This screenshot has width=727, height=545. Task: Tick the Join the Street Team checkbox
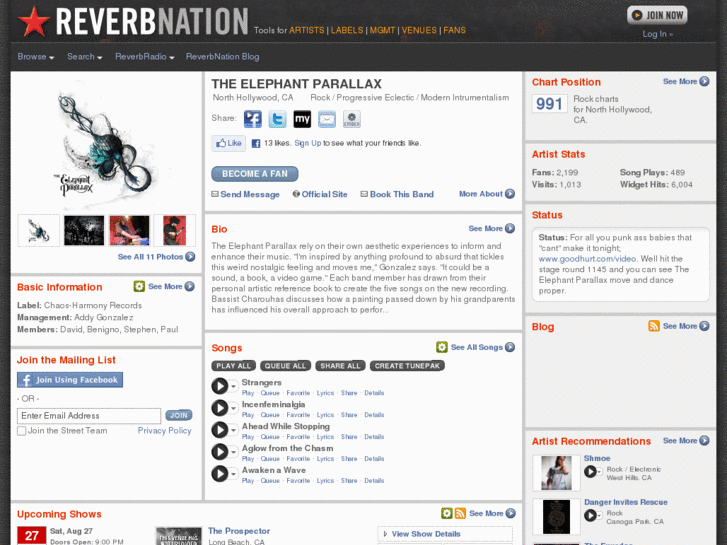(x=21, y=431)
